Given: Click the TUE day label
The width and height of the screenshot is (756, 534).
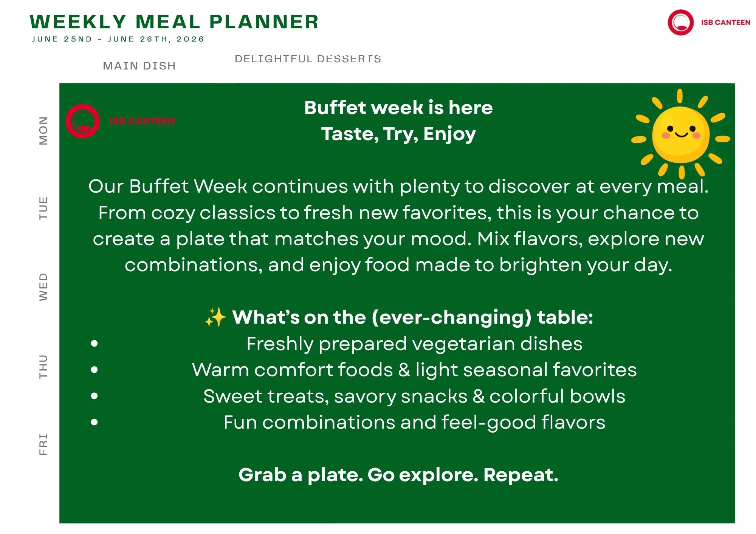Looking at the screenshot, I should tap(43, 208).
